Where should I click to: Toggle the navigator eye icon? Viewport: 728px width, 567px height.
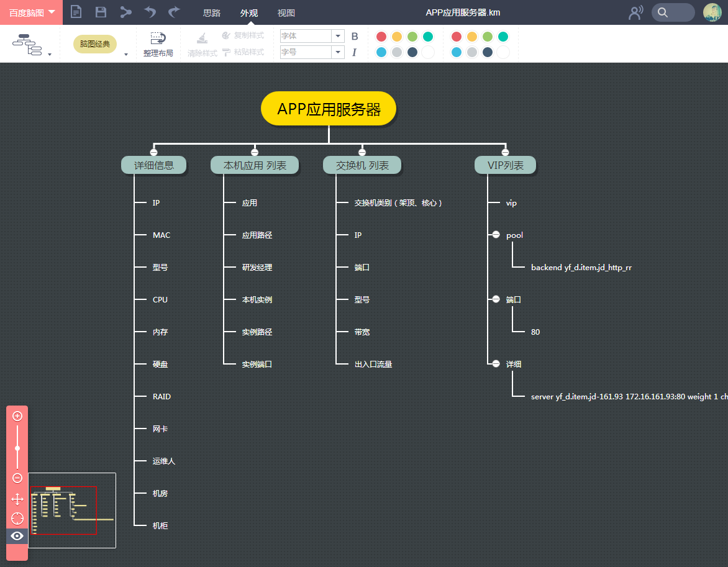tap(17, 536)
